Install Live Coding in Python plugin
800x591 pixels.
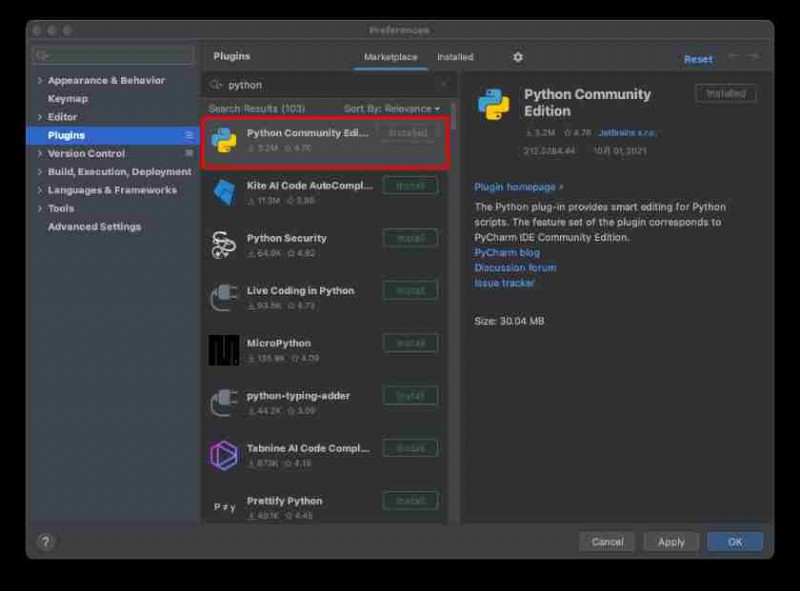coord(410,291)
